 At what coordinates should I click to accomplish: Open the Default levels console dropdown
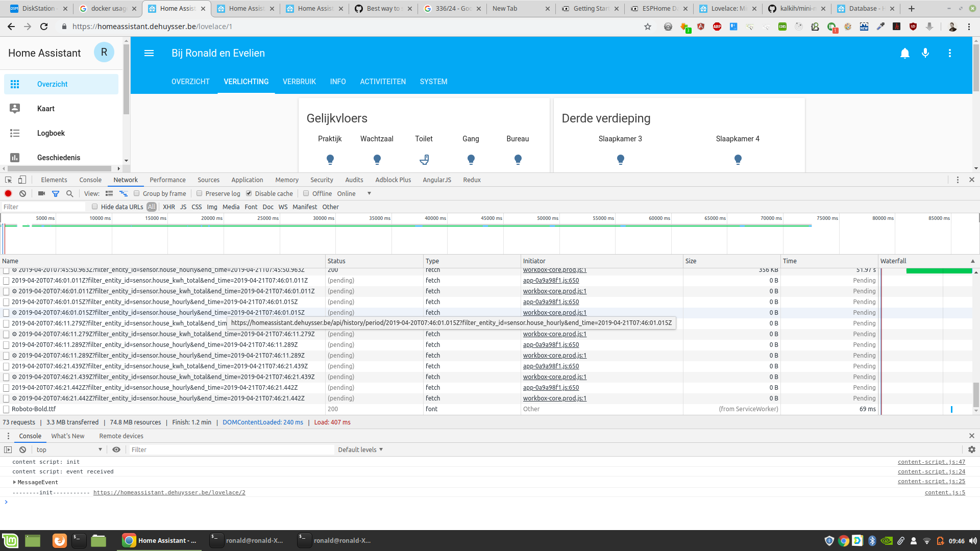[360, 449]
